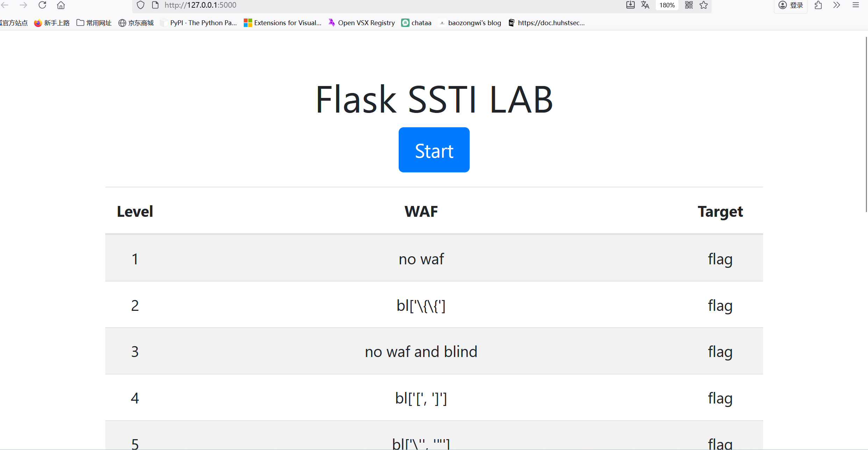The height and width of the screenshot is (450, 868).
Task: Start the Flask SSTI lab
Action: [434, 150]
